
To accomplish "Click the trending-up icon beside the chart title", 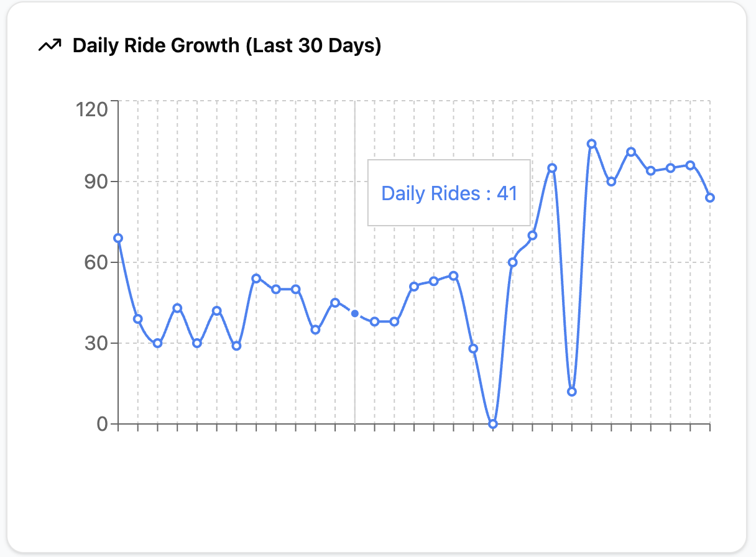I will pyautogui.click(x=50, y=45).
